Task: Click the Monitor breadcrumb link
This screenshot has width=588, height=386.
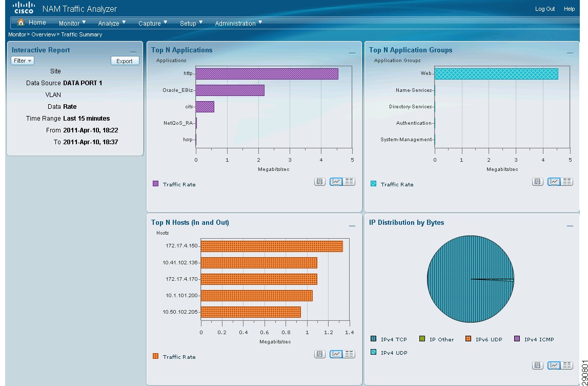Action: 17,34
